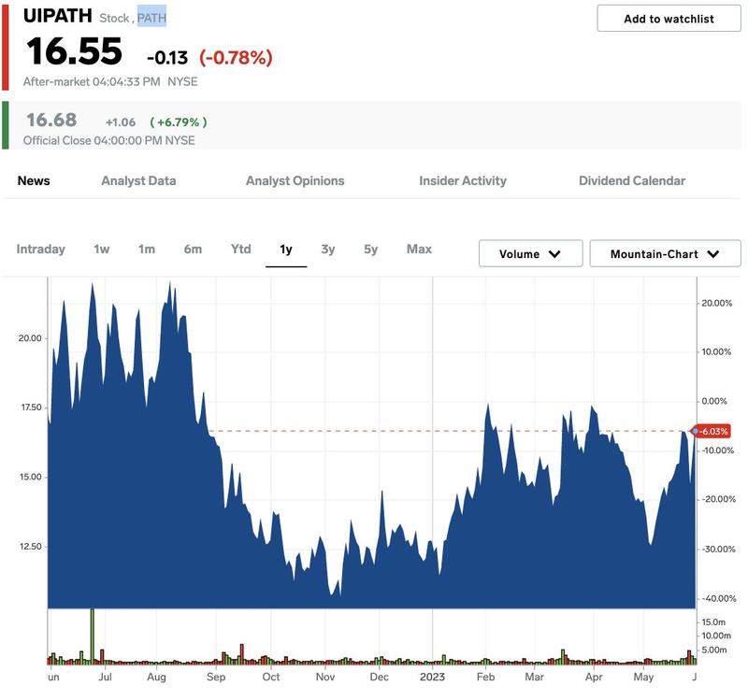Viewport: 748px width, 700px height.
Task: Click the 12.50 price axis label
Action: click(31, 546)
